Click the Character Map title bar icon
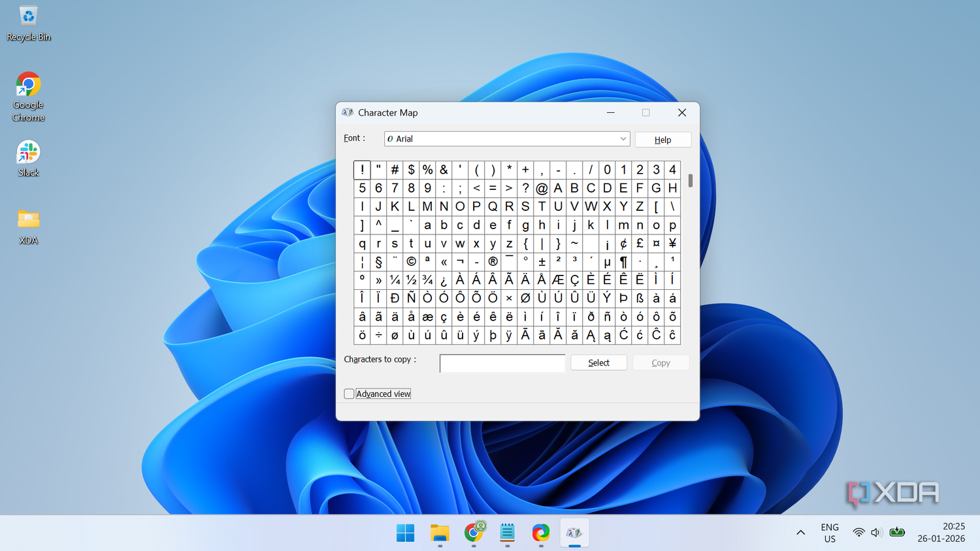 pos(348,112)
